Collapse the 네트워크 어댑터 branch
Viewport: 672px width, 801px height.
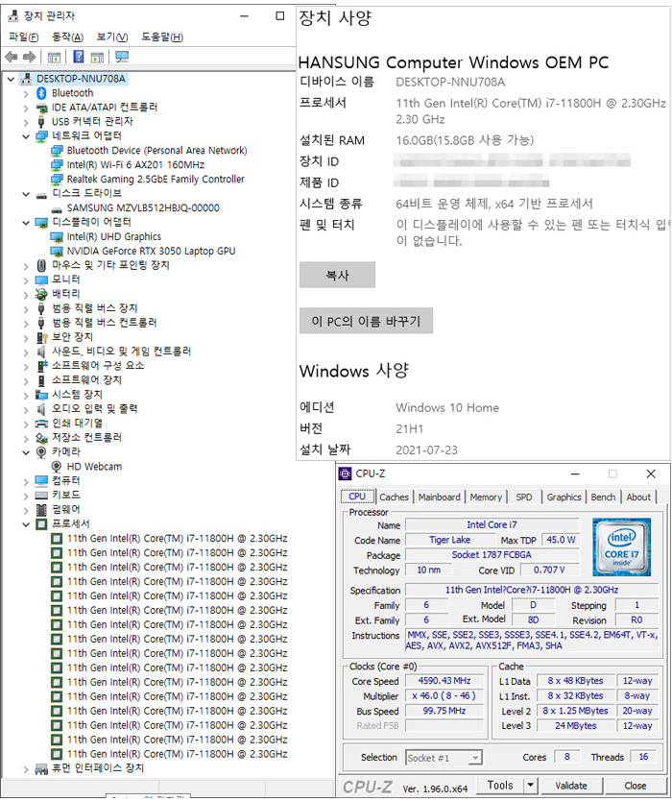[x=26, y=136]
